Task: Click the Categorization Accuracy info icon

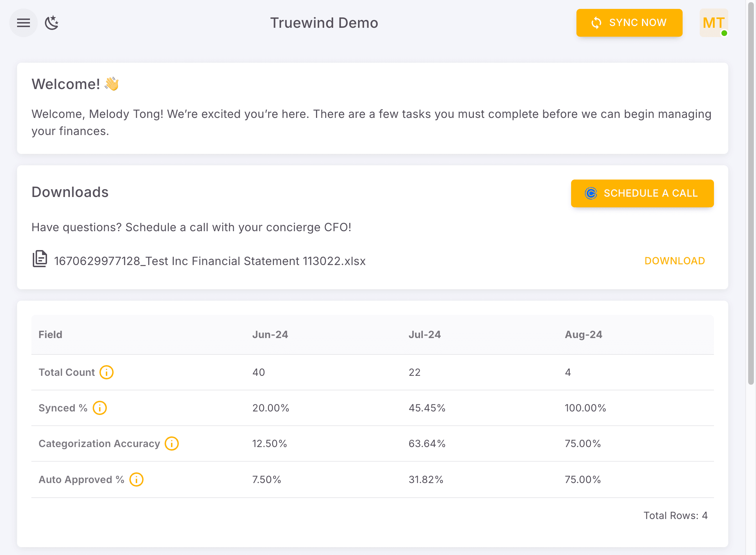Action: (172, 444)
